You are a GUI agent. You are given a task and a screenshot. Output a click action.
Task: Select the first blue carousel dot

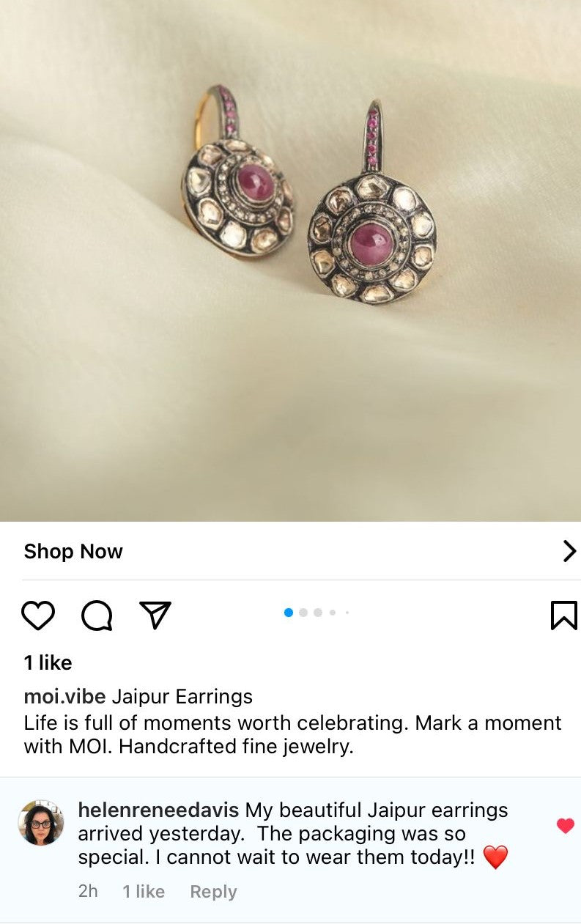pos(289,613)
